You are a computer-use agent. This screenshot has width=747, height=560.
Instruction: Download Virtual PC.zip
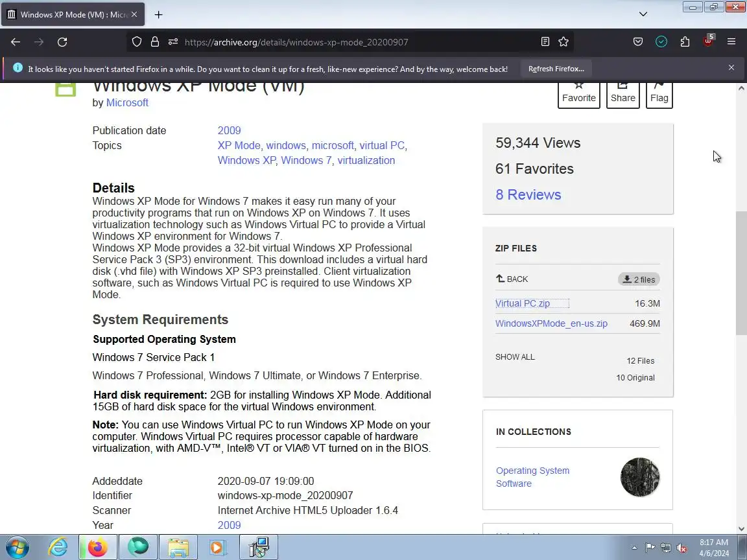coord(523,303)
